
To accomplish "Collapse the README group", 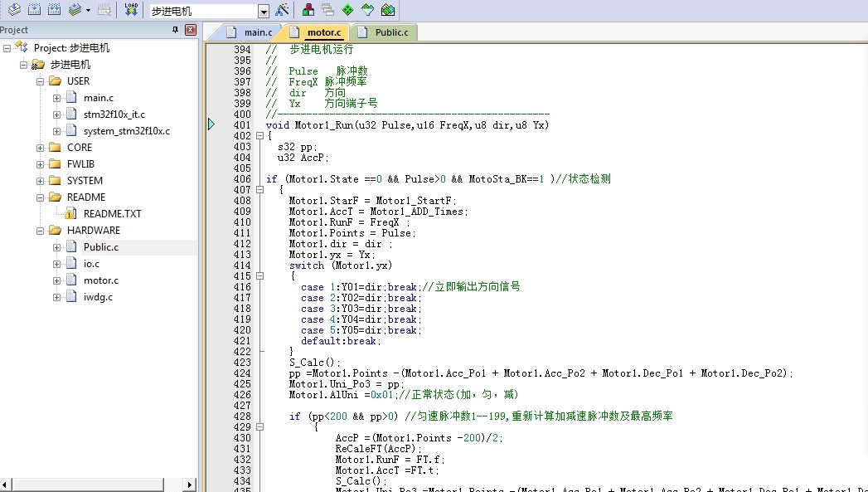I will click(40, 197).
